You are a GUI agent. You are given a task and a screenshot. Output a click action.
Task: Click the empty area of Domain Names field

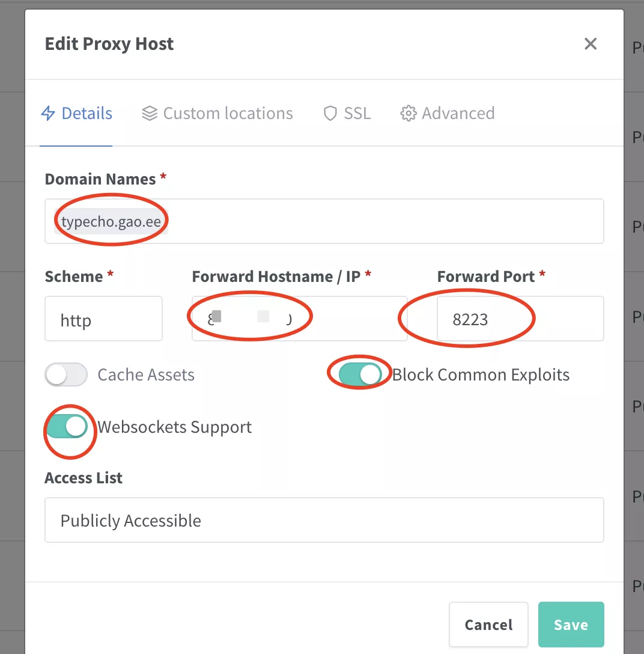tap(384, 222)
